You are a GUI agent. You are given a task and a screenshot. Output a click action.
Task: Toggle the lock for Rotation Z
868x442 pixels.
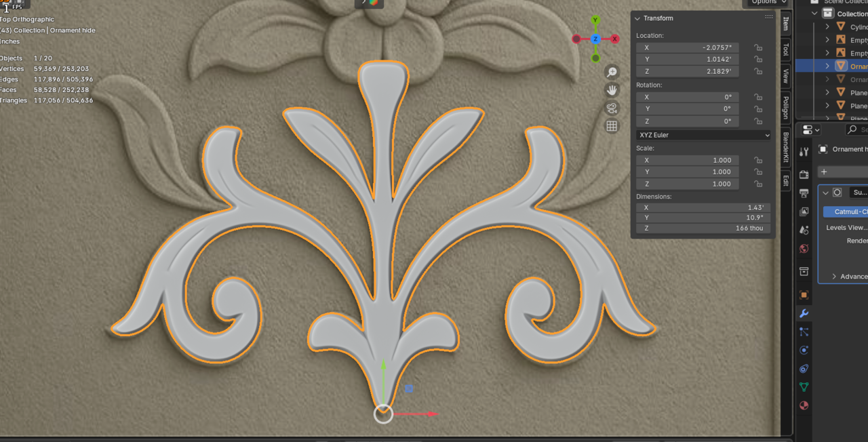758,121
